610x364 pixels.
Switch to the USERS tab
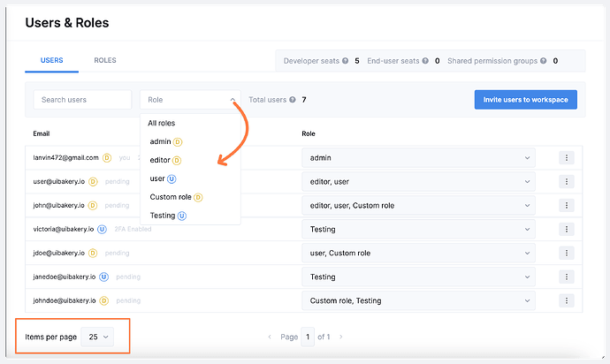pyautogui.click(x=52, y=60)
